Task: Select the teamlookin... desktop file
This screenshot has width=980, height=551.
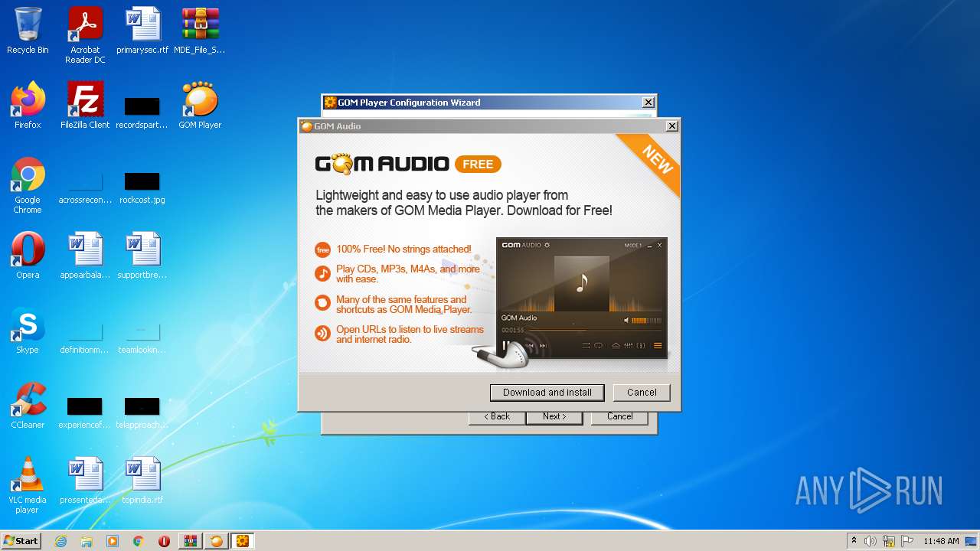Action: [x=142, y=337]
